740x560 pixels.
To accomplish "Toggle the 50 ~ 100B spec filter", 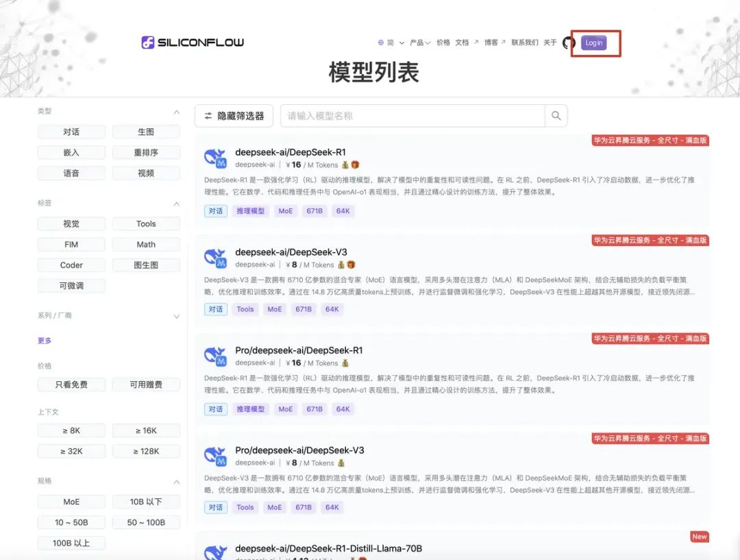I will click(x=146, y=523).
